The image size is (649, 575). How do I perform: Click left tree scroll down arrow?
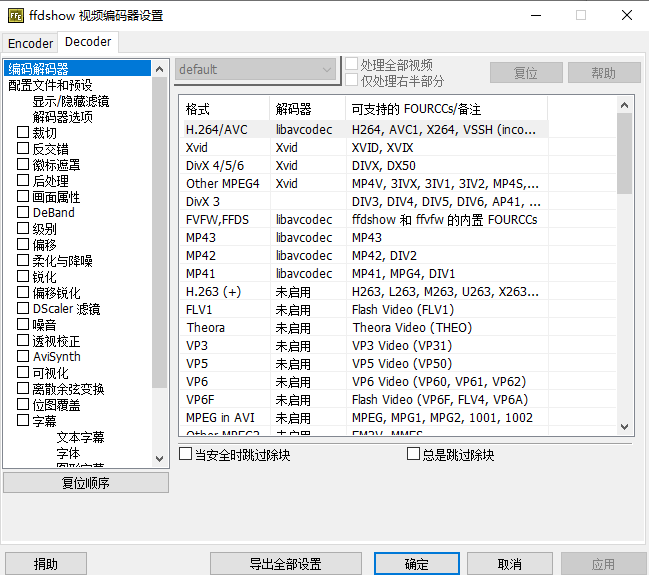pyautogui.click(x=159, y=458)
